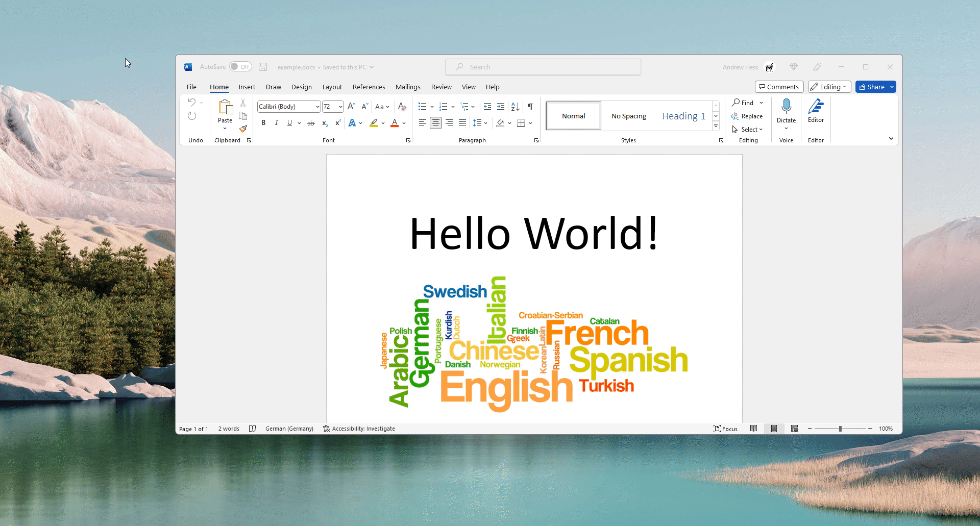980x526 pixels.
Task: Click the Accessibility Investigate status icon
Action: 327,429
